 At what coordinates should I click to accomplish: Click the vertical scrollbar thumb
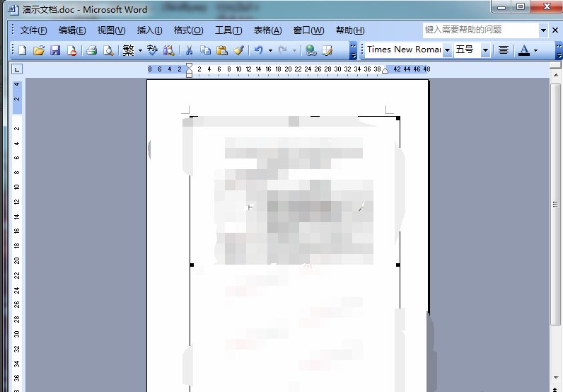[556, 204]
